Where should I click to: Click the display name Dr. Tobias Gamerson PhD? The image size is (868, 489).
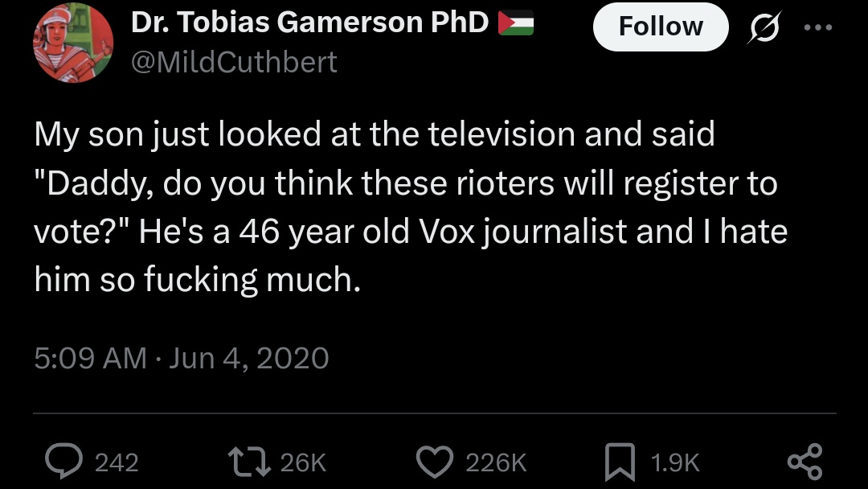tap(309, 23)
